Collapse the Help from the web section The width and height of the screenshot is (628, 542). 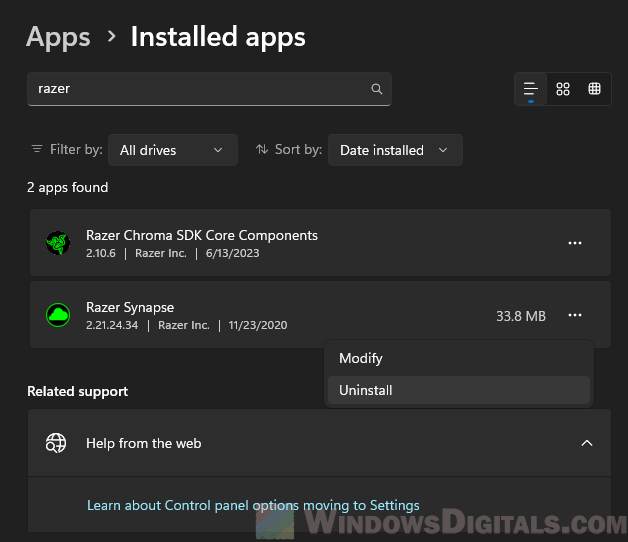click(587, 443)
